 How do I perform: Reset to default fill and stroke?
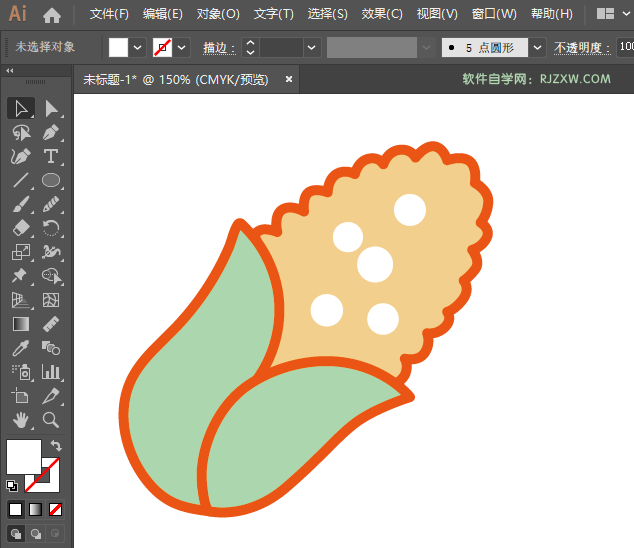coord(12,486)
